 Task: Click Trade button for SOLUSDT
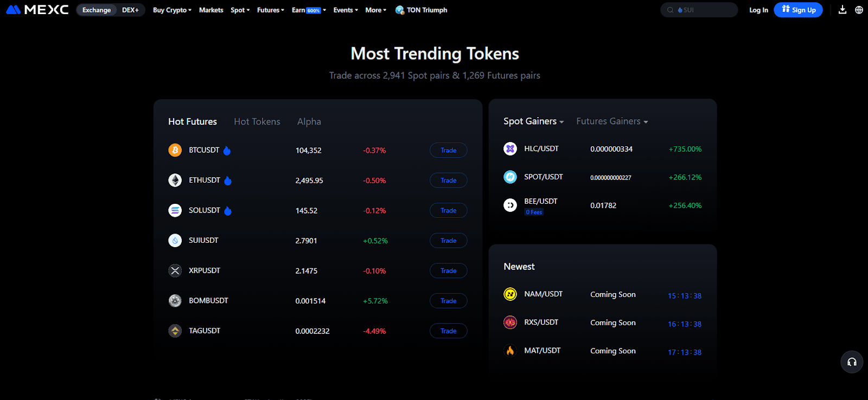tap(448, 210)
